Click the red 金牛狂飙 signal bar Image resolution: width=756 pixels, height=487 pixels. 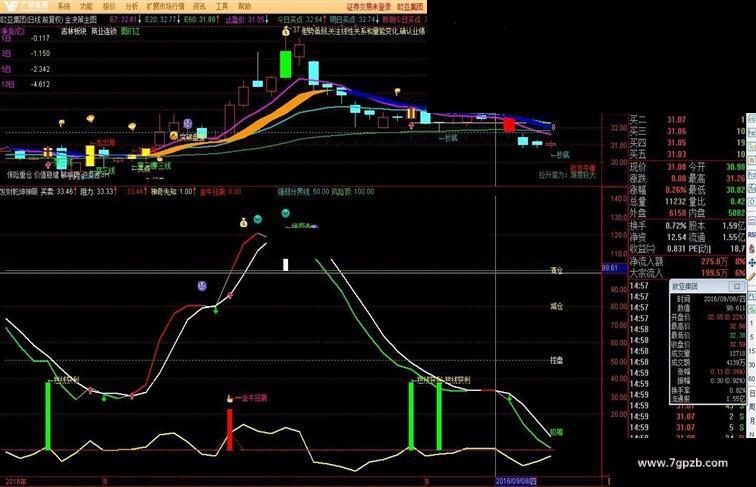230,430
